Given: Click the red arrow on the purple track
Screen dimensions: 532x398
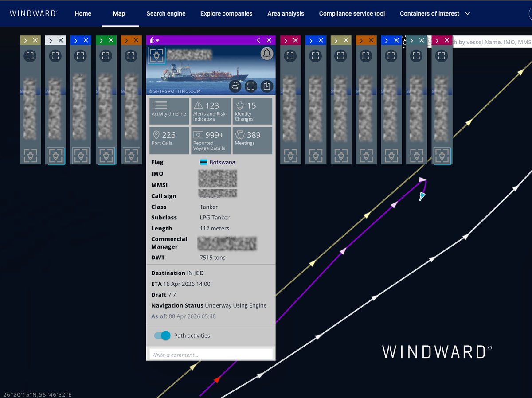Looking at the screenshot, I should (217, 379).
